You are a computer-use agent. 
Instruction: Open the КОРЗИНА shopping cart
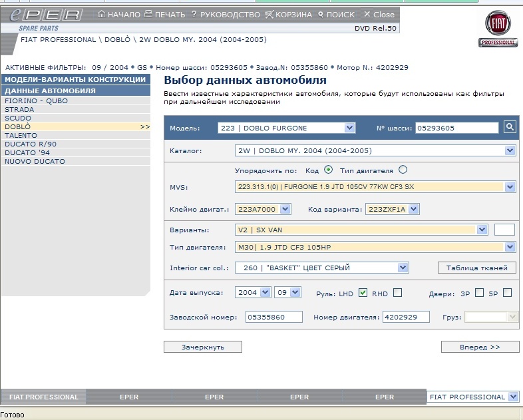288,14
